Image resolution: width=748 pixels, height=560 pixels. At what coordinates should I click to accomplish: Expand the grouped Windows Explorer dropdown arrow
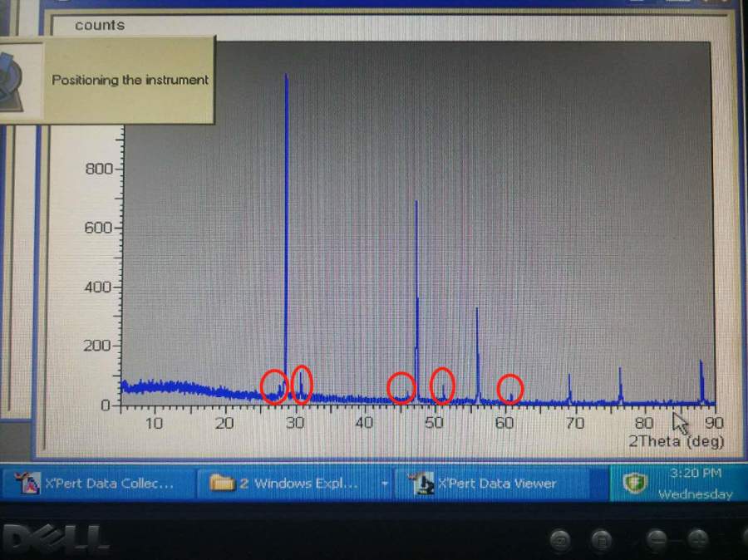click(x=384, y=484)
